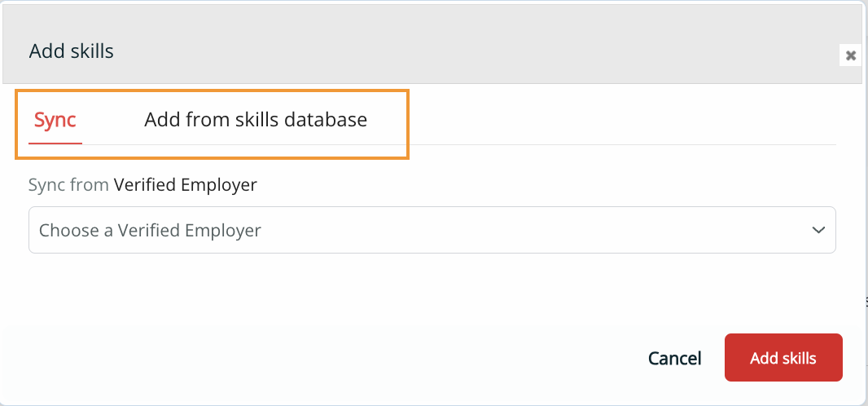Image resolution: width=868 pixels, height=406 pixels.
Task: Abort adding skills via Cancel link
Action: [x=674, y=359]
